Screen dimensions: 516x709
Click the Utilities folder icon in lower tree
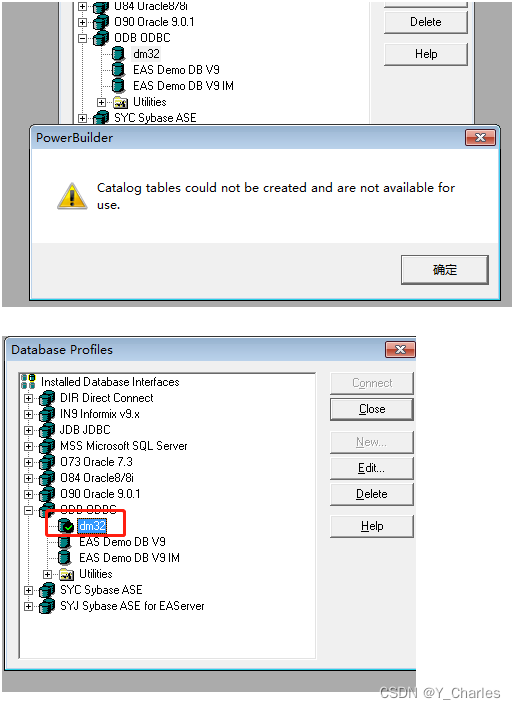tap(66, 574)
